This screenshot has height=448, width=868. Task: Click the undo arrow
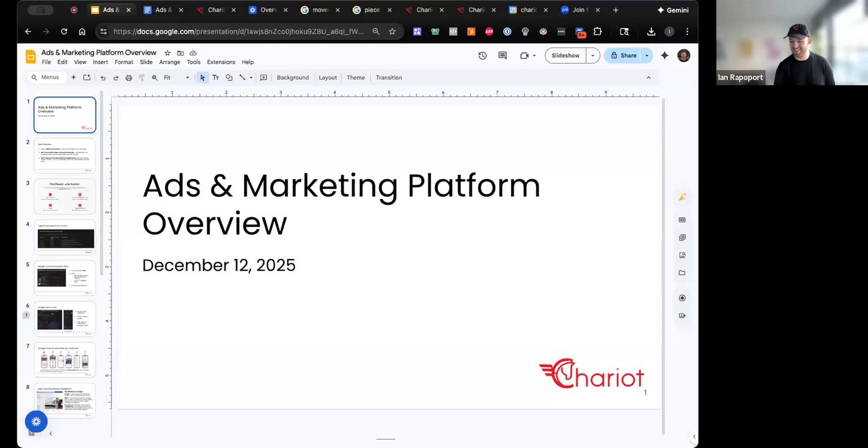point(103,78)
